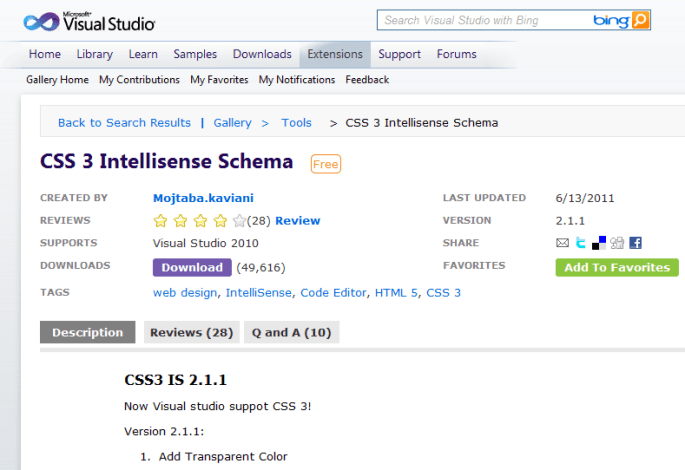The width and height of the screenshot is (685, 470).
Task: Open the web design tag
Action: click(x=185, y=293)
